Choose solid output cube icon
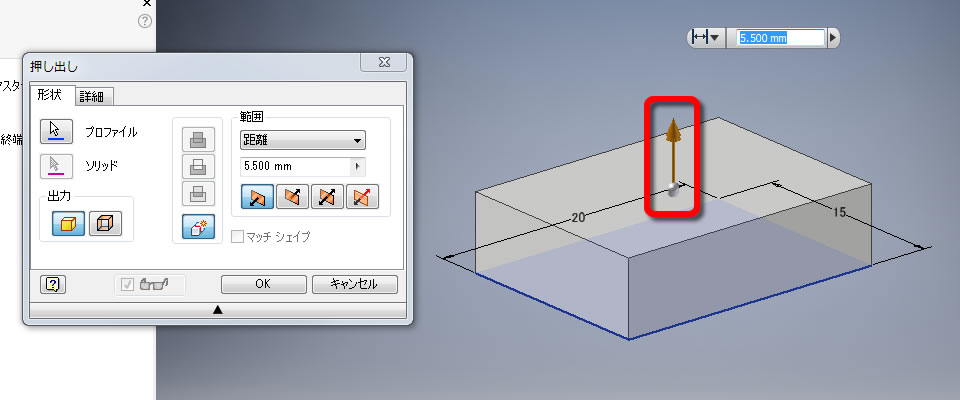This screenshot has width=960, height=400. 69,224
